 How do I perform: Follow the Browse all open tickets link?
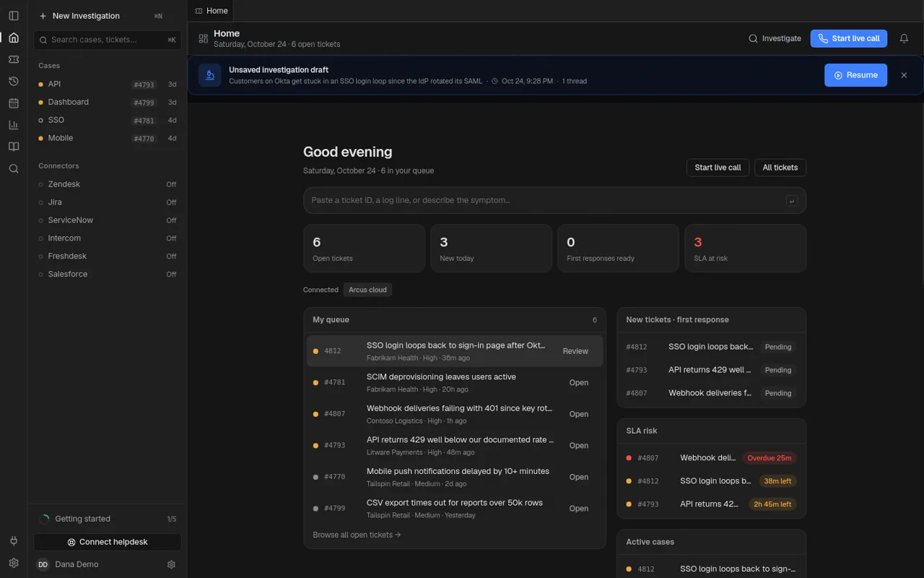pyautogui.click(x=357, y=535)
